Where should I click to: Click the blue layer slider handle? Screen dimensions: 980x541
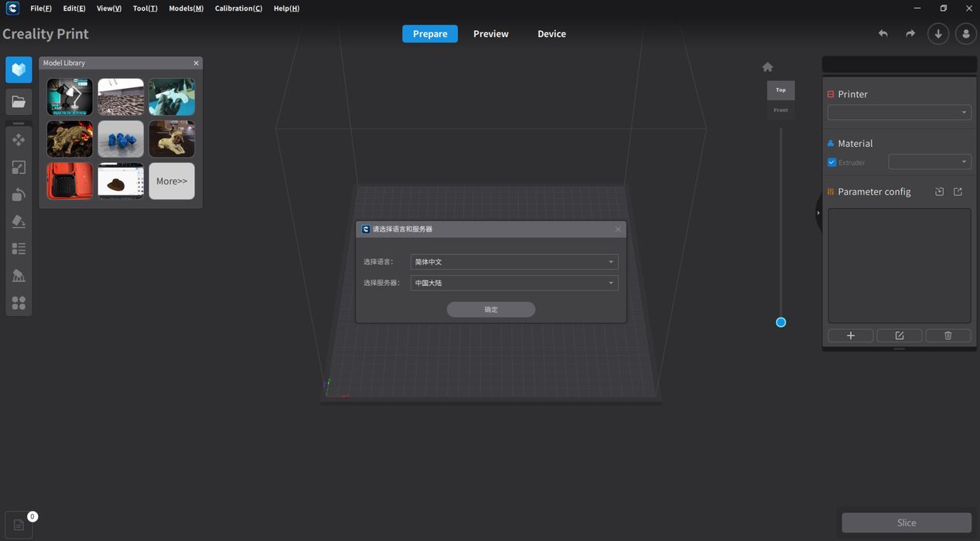click(780, 322)
